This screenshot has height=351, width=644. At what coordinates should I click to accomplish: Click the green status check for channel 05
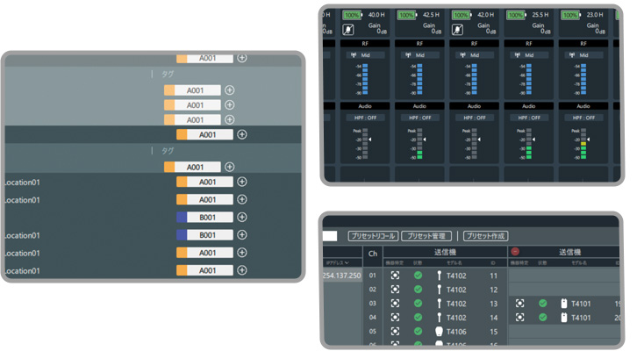click(x=419, y=332)
